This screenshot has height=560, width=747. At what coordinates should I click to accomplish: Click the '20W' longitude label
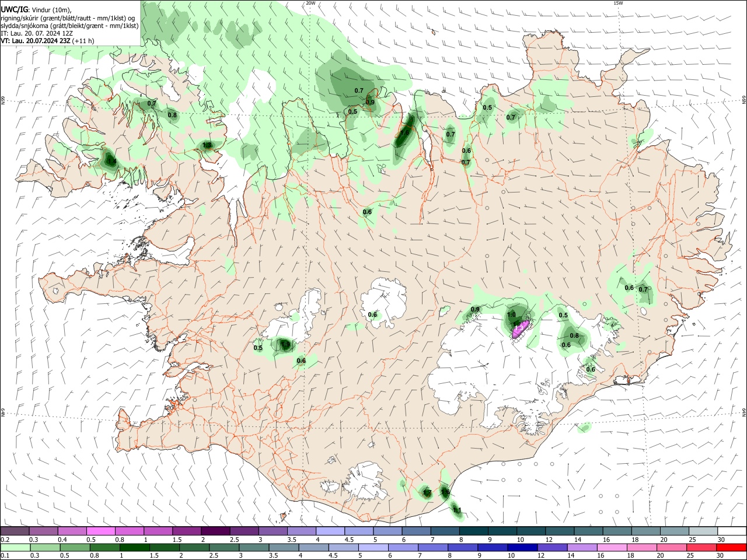point(311,3)
